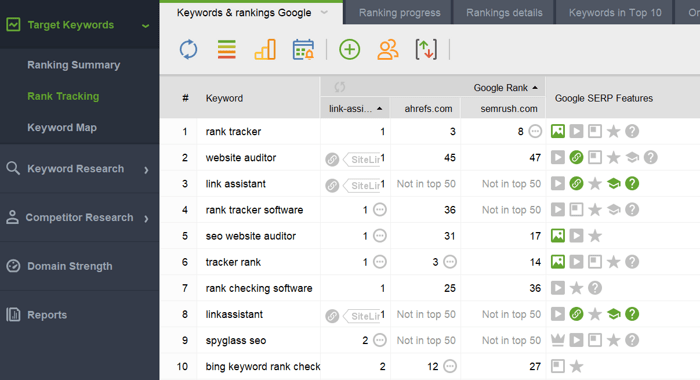Collapse the Target Keywords section chevron
Image resolution: width=700 pixels, height=380 pixels.
coord(146,26)
